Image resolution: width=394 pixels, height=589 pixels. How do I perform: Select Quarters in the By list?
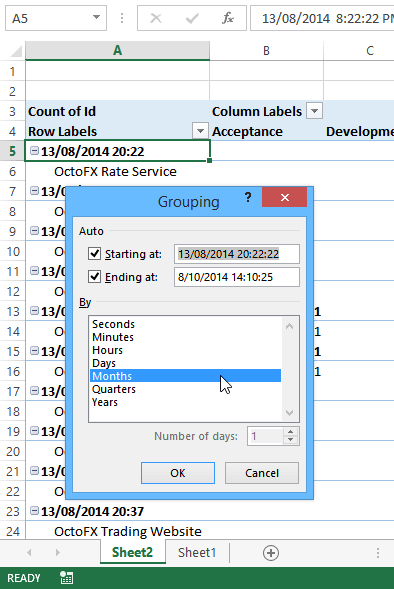tap(185, 389)
